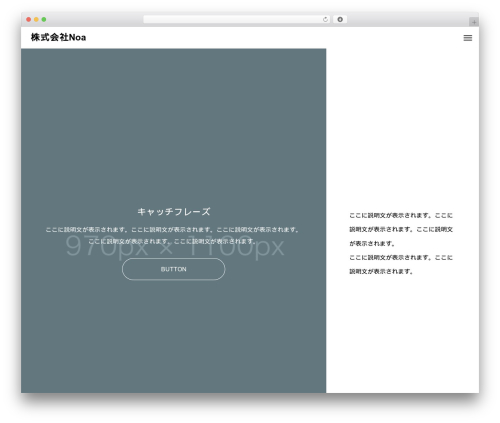
Task: Click the yellow minimize window button
Action: tap(36, 20)
